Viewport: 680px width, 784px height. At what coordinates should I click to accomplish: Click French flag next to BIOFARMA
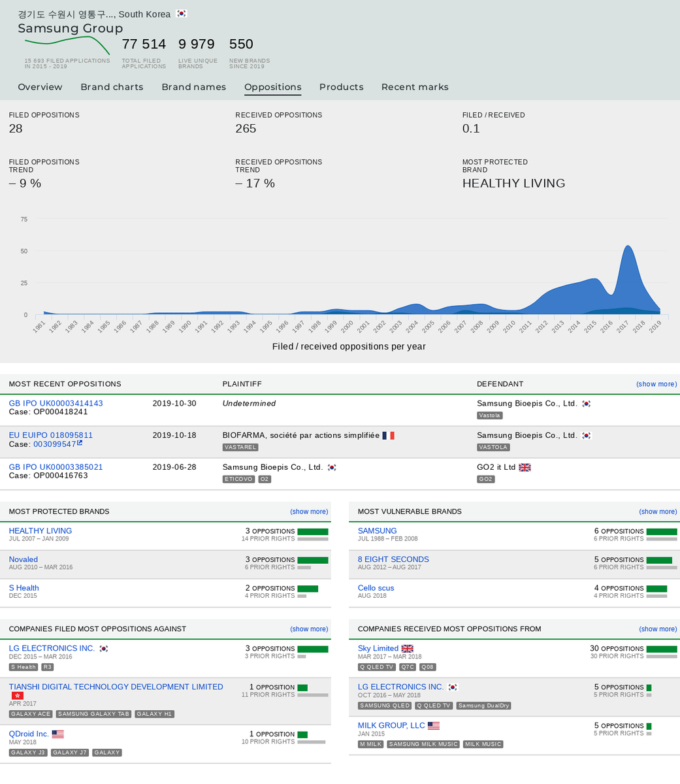coord(389,435)
